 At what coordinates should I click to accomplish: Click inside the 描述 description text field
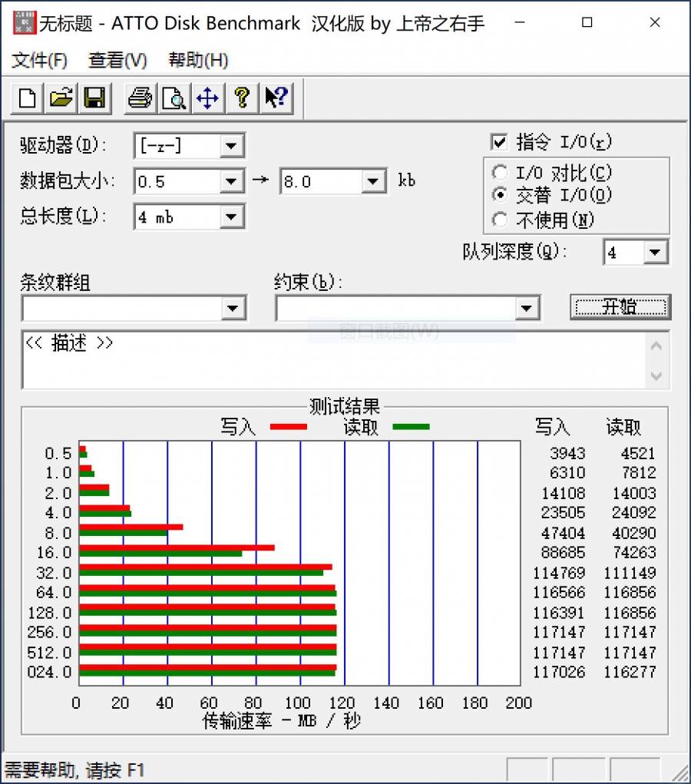(x=330, y=361)
